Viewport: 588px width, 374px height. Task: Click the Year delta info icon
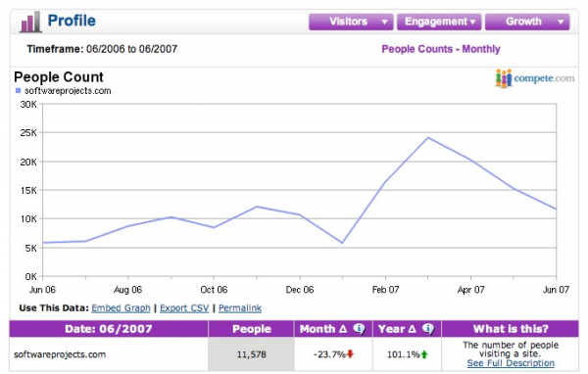pyautogui.click(x=428, y=329)
